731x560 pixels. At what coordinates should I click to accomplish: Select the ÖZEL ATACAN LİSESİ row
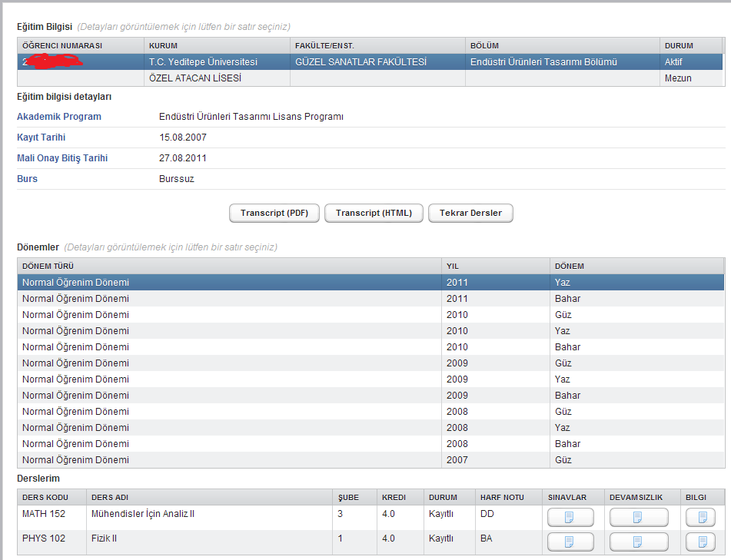tap(370, 78)
